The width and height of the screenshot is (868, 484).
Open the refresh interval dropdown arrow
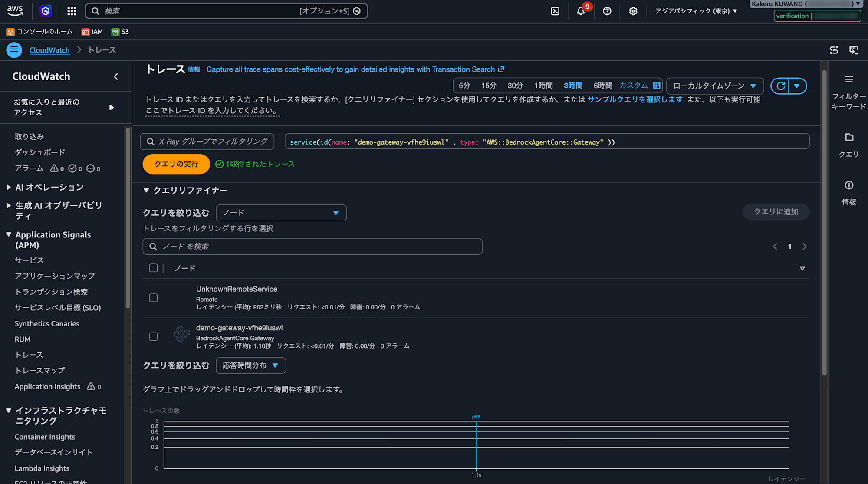pyautogui.click(x=797, y=86)
